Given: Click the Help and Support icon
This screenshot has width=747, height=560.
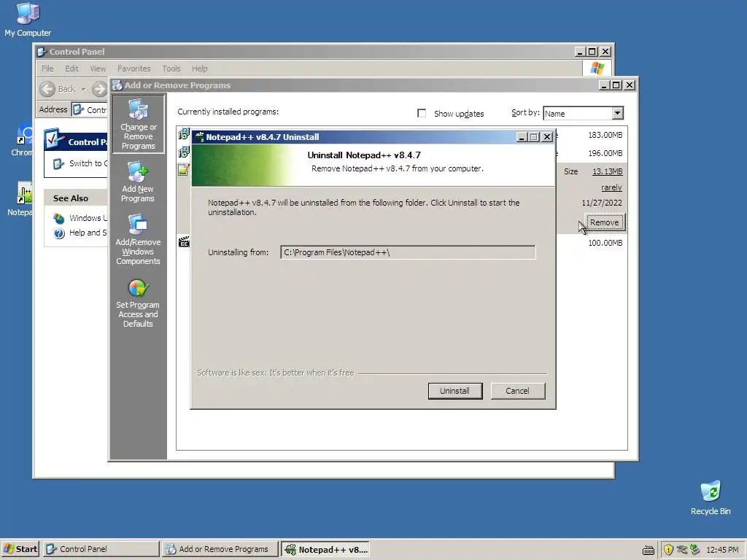Looking at the screenshot, I should click(59, 233).
